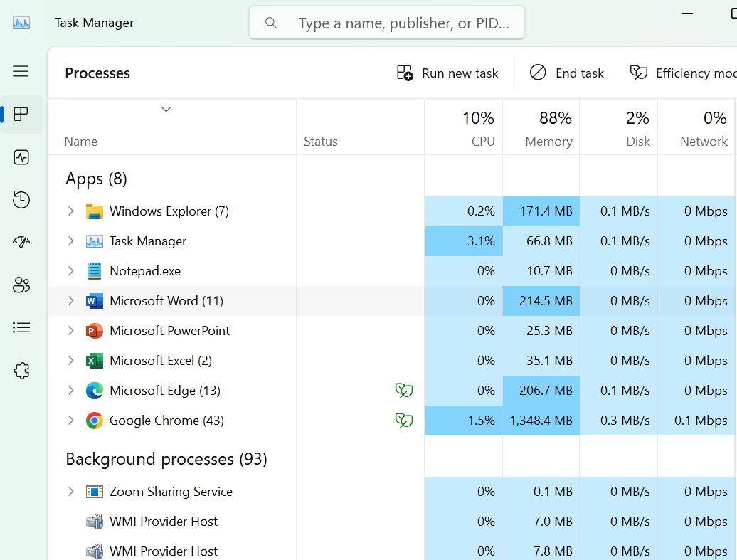Sort by the CPU column header
The image size is (737, 560).
click(463, 127)
